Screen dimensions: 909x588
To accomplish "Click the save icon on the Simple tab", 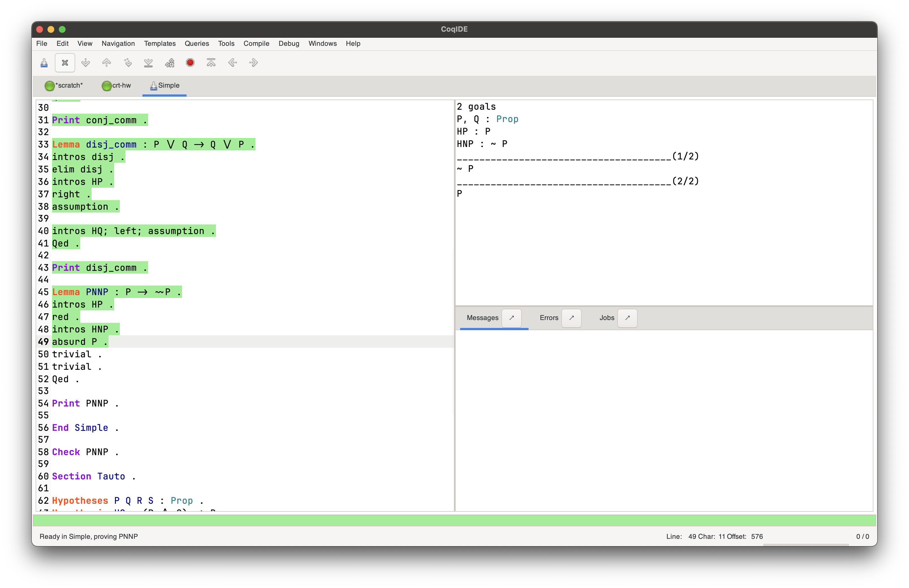I will tap(153, 86).
